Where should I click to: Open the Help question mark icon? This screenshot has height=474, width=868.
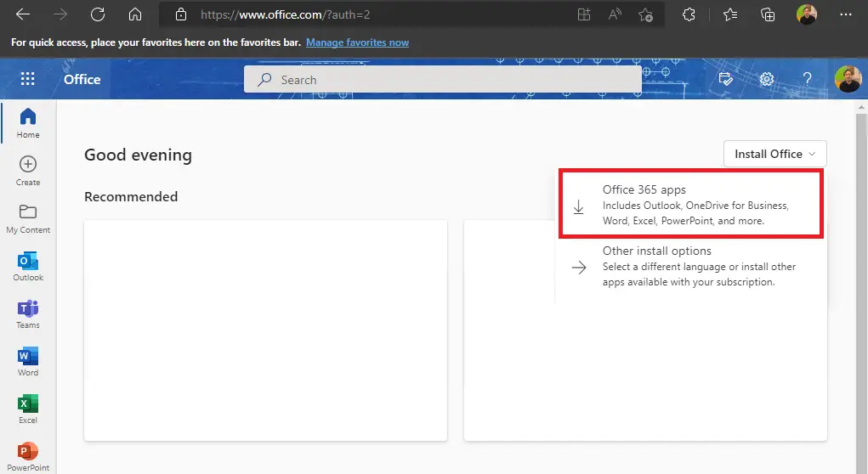coord(807,80)
